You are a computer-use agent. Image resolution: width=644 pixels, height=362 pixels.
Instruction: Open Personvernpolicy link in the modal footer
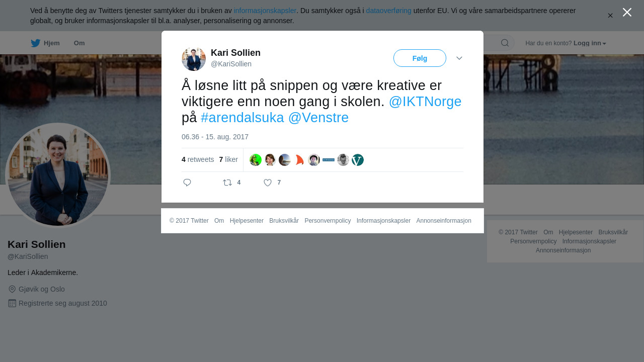328,221
